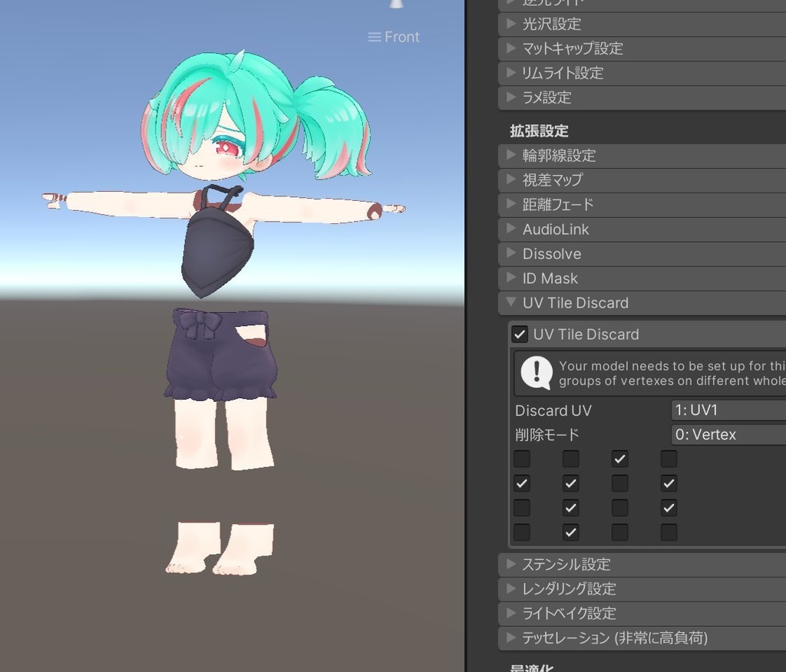This screenshot has height=672, width=786.
Task: Expand the リムライト設定 section
Action: tap(511, 73)
